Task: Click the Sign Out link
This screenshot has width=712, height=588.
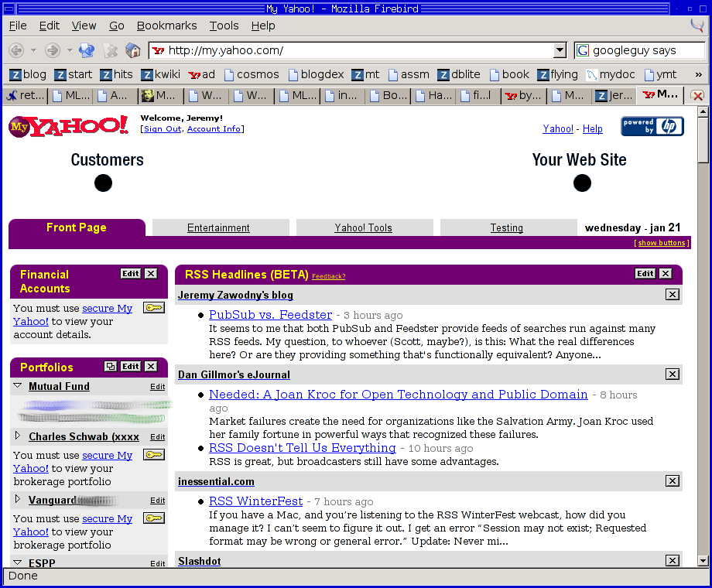Action: click(163, 129)
